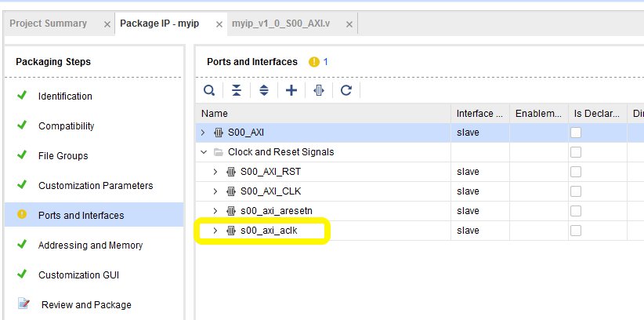Expand the s00_axi_aresetn interface
644x320 pixels.
[x=215, y=211]
